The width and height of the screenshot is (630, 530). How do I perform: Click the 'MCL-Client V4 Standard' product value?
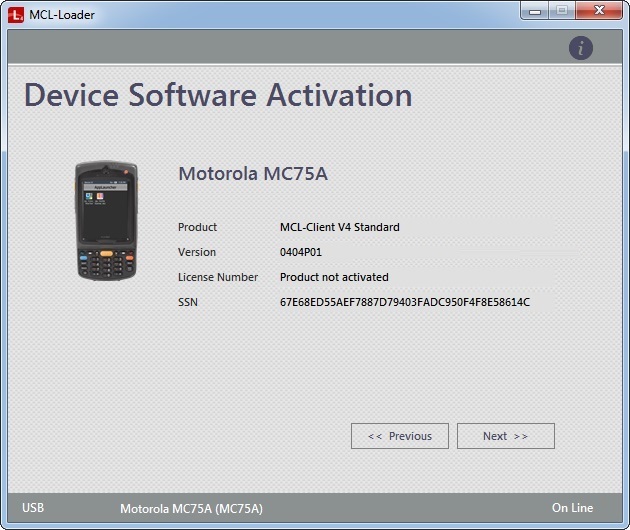(339, 227)
